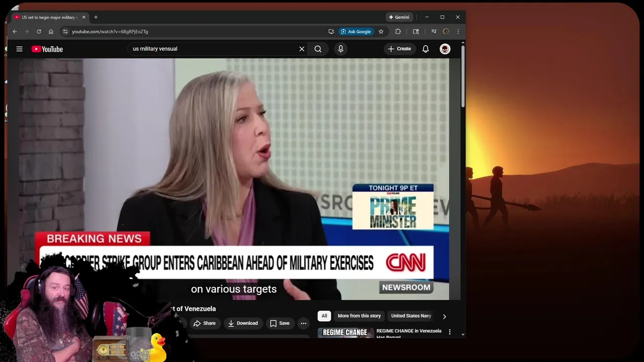Click the Ask Google lens button

click(356, 31)
